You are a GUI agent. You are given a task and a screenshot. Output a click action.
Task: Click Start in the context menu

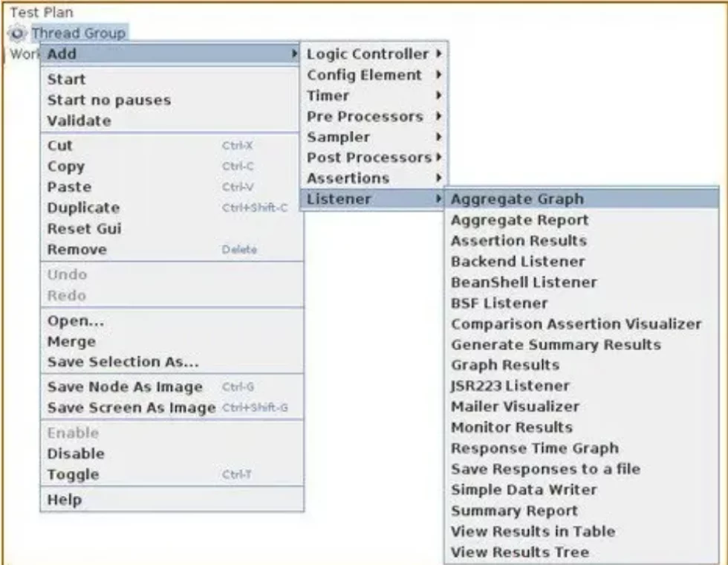click(x=66, y=80)
